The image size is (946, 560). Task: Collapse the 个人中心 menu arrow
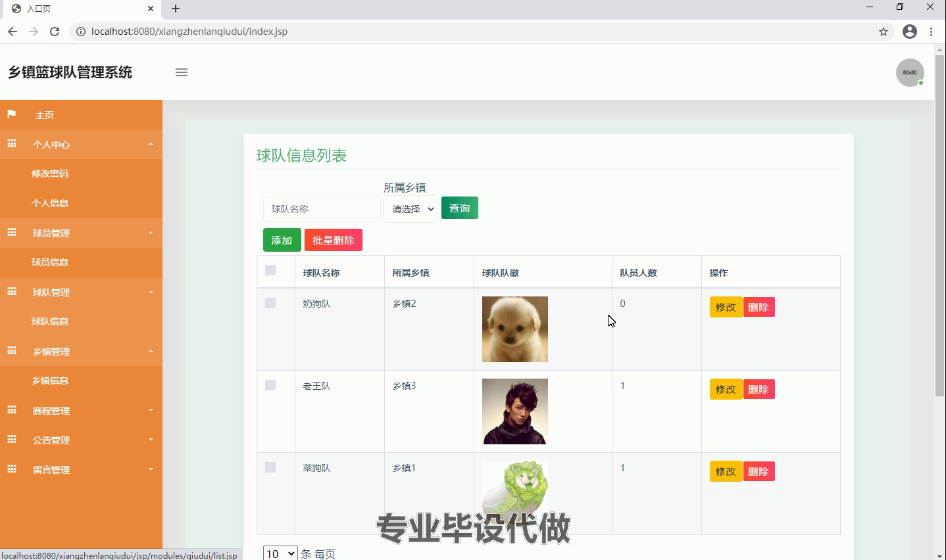click(x=151, y=144)
